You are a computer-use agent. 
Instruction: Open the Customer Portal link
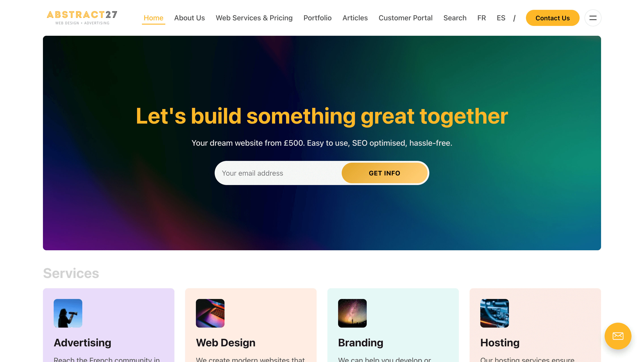point(405,18)
